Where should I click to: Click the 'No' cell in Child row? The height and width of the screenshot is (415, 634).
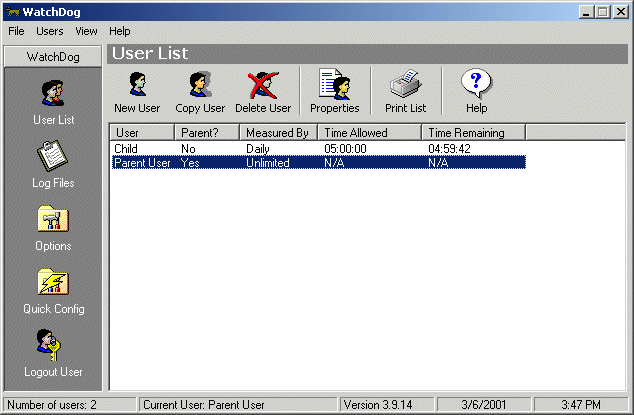tap(188, 148)
